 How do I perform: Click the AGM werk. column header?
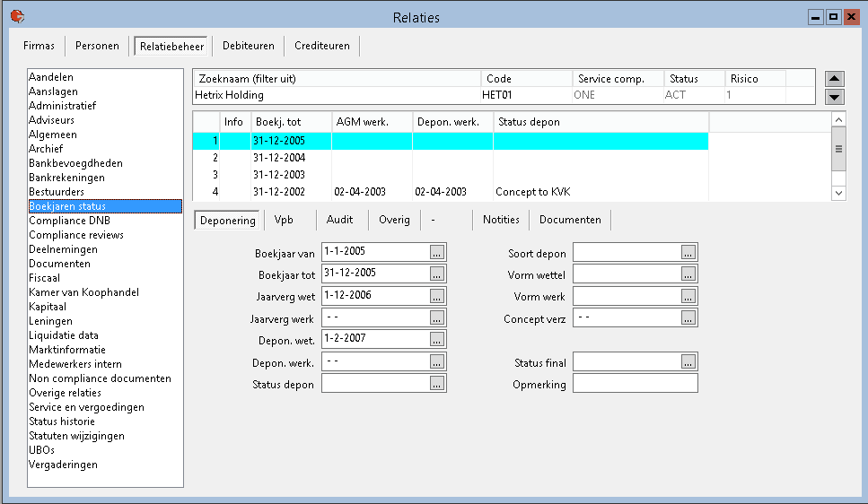[372, 122]
